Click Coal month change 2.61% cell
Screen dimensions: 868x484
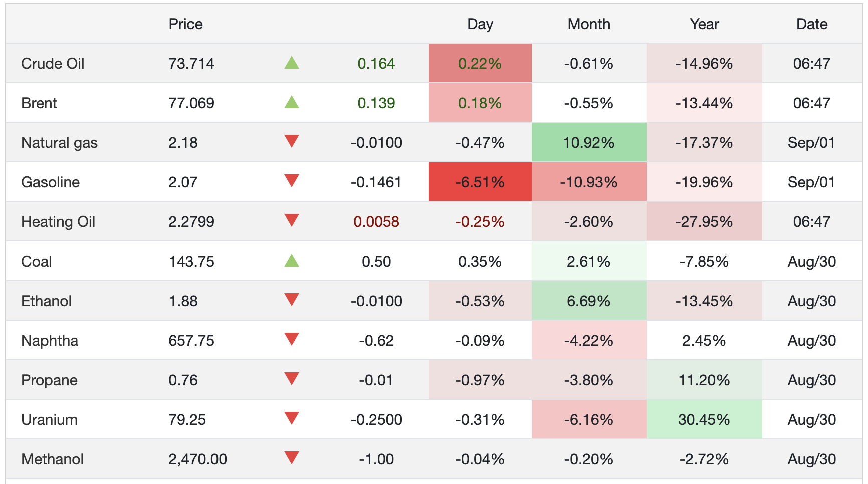pyautogui.click(x=589, y=261)
